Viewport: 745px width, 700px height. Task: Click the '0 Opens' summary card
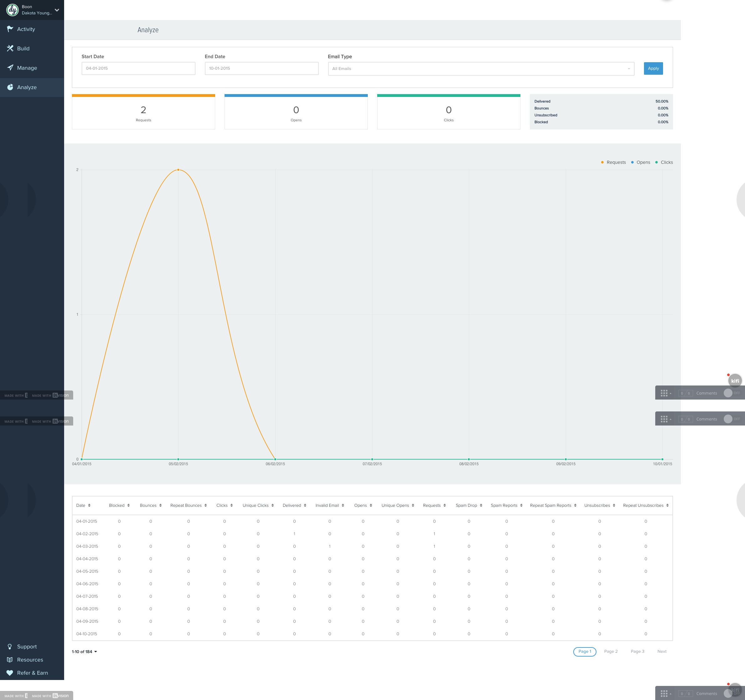click(x=296, y=112)
